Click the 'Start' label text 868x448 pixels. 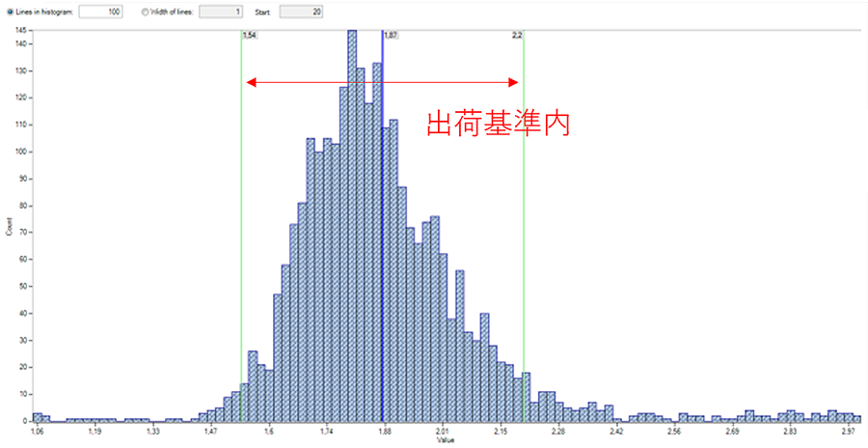click(262, 13)
